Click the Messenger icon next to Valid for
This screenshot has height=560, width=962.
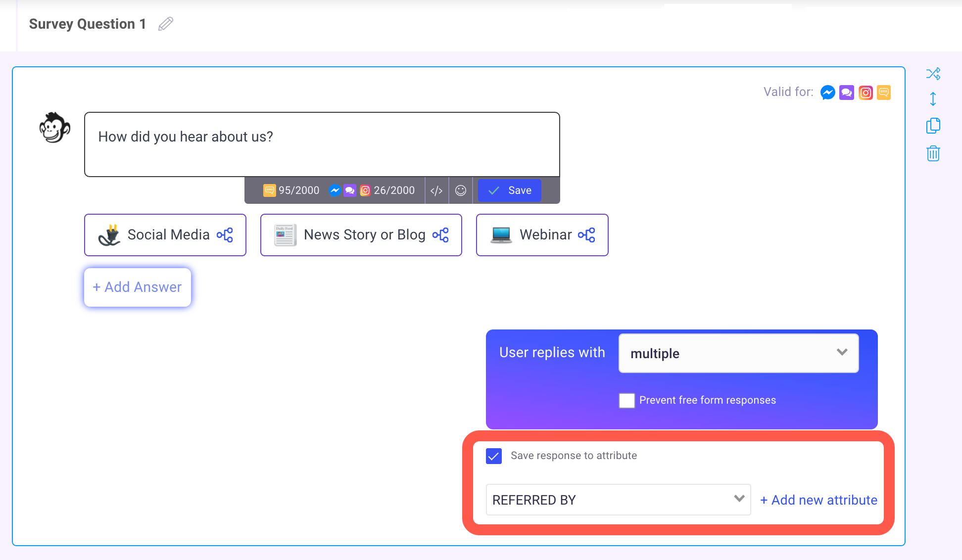click(x=828, y=93)
